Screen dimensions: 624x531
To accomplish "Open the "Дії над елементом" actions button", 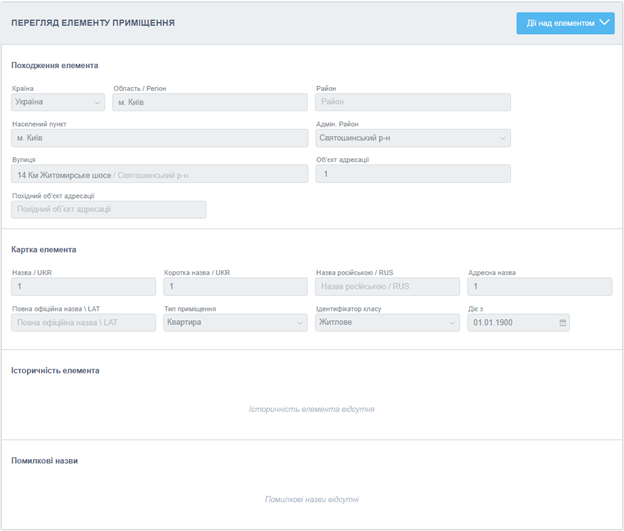I will pyautogui.click(x=556, y=23).
